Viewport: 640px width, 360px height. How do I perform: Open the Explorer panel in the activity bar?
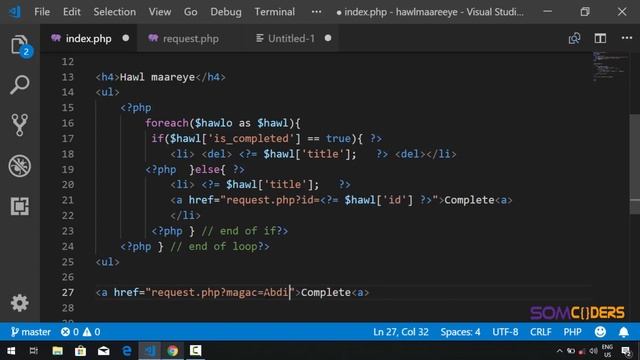[20, 46]
